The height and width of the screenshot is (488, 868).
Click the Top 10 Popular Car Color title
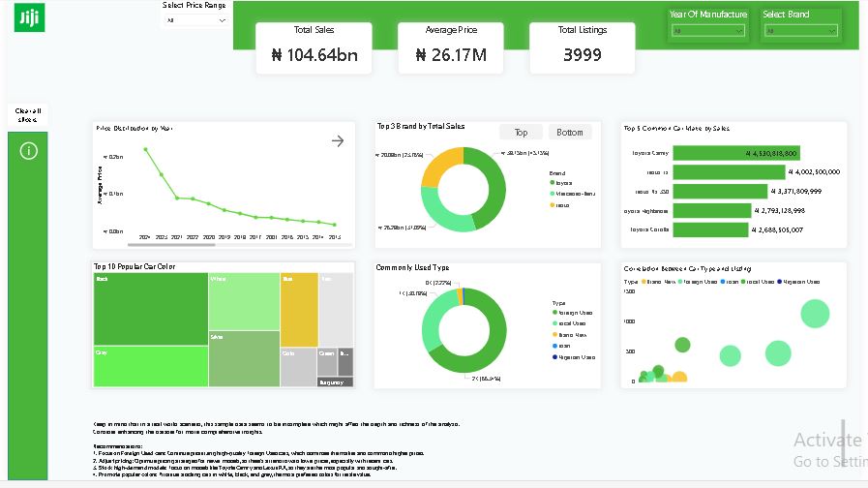pyautogui.click(x=135, y=266)
